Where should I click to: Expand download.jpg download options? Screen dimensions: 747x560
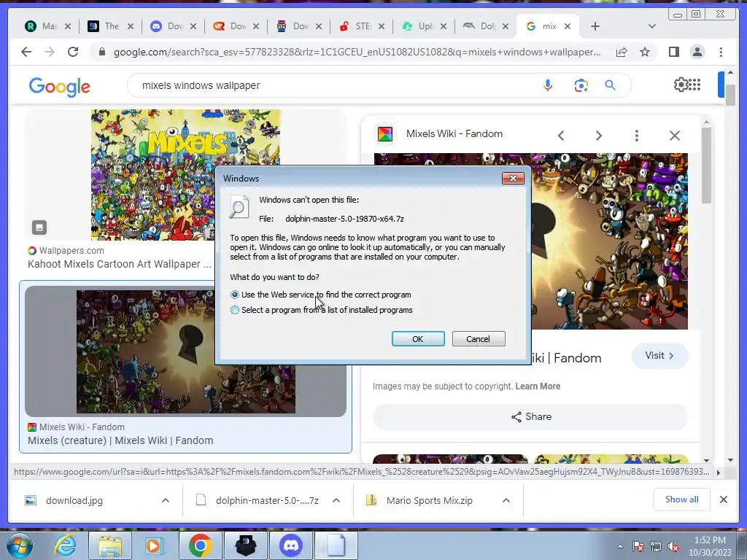166,500
